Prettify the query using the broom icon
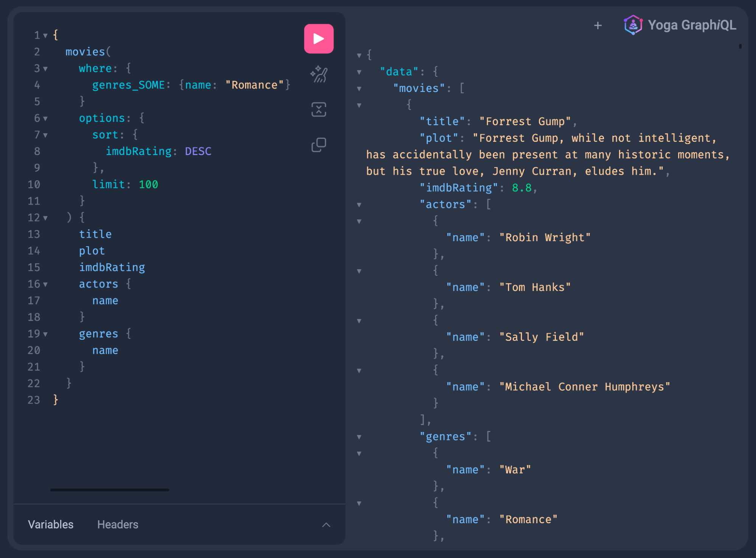The image size is (756, 558). [318, 75]
